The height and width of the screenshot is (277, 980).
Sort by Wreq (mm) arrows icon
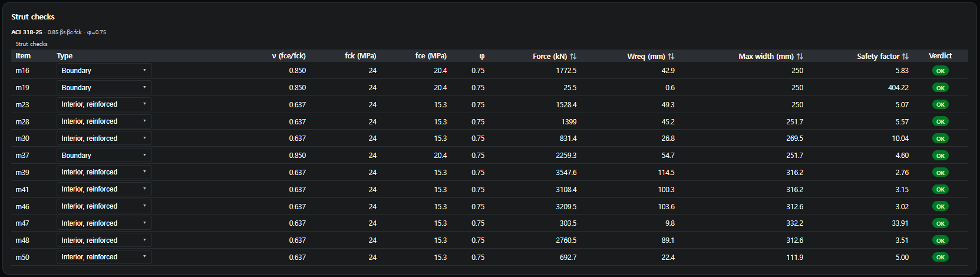pos(671,56)
